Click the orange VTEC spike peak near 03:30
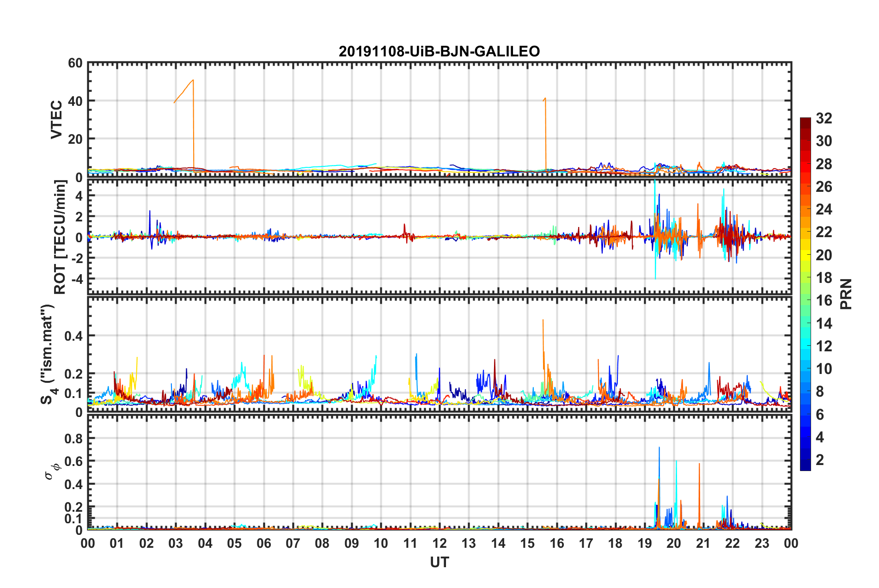Screen dimensions: 879x588 [193, 80]
